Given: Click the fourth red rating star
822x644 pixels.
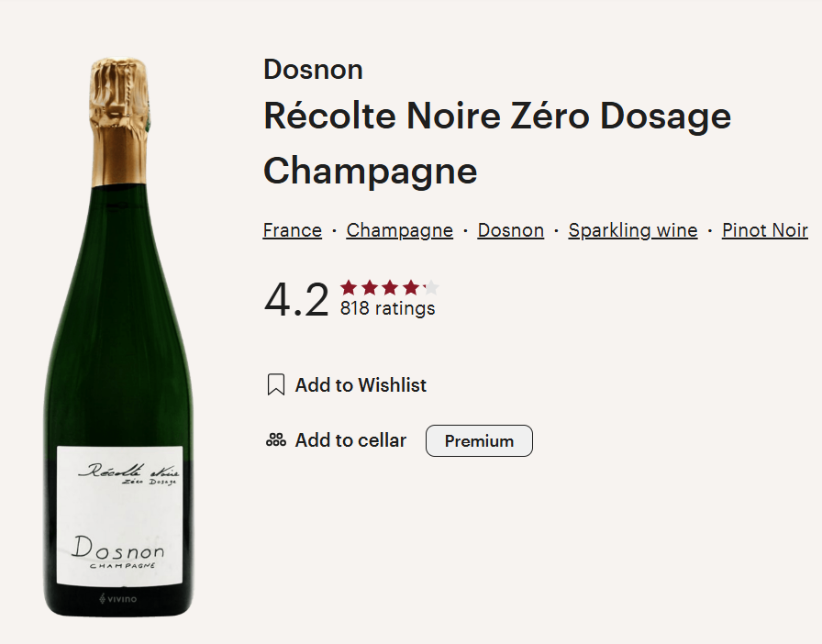Looking at the screenshot, I should (410, 288).
